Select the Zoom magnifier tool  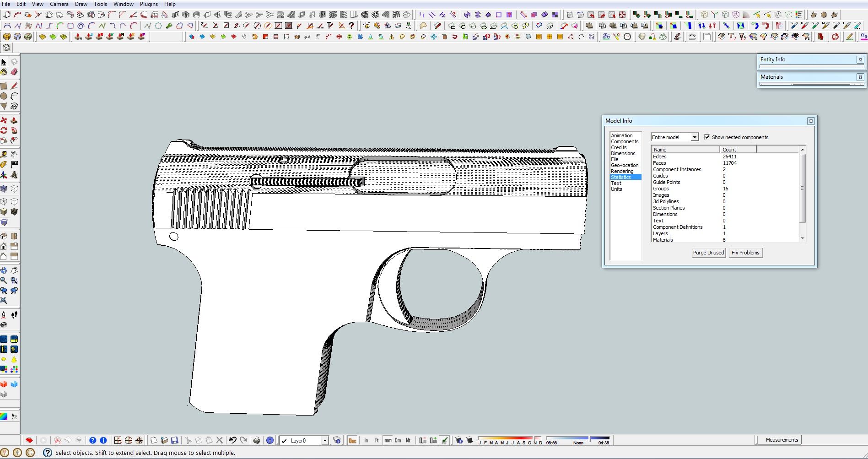[4, 280]
